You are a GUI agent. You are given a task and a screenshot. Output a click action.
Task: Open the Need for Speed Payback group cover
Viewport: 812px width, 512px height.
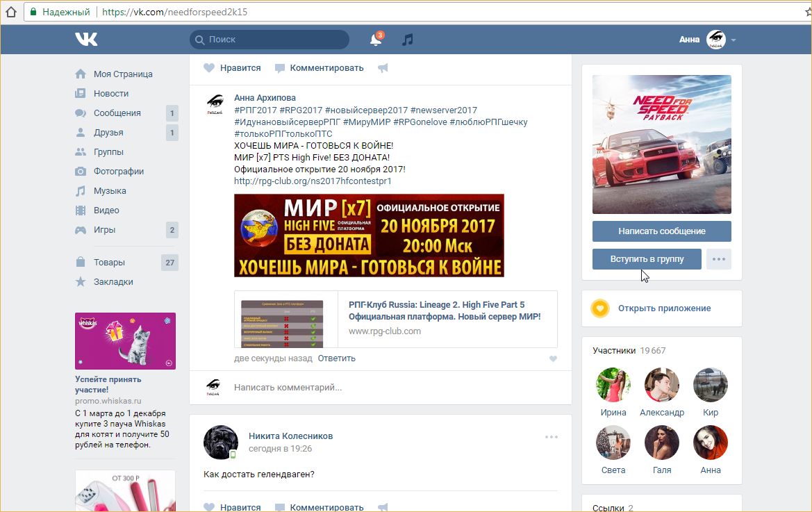(662, 144)
